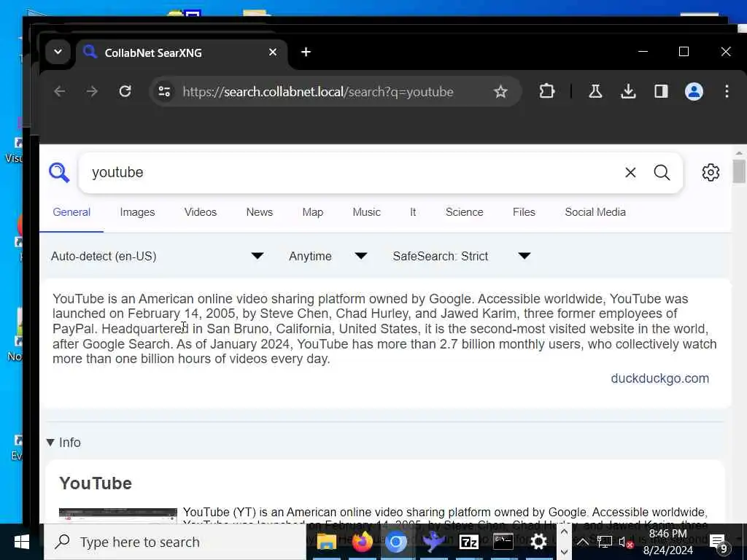Image resolution: width=747 pixels, height=560 pixels.
Task: Select the General search tab
Action: tap(71, 212)
